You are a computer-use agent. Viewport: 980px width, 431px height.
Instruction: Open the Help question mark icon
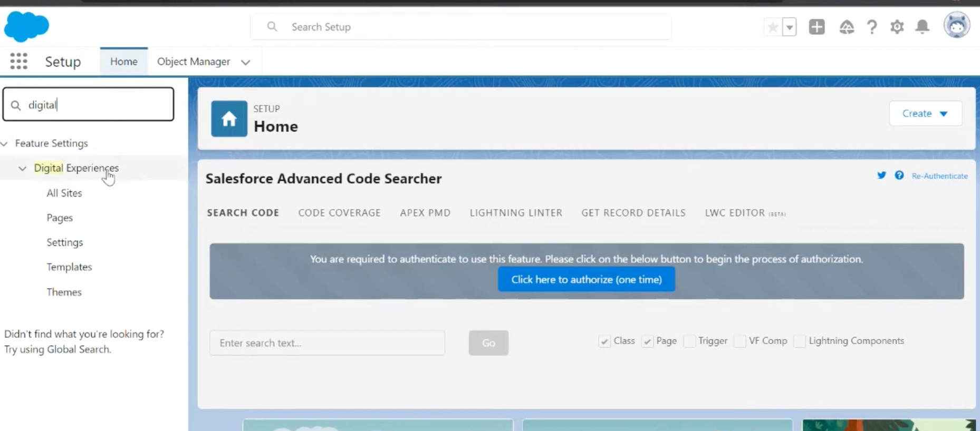(x=872, y=27)
